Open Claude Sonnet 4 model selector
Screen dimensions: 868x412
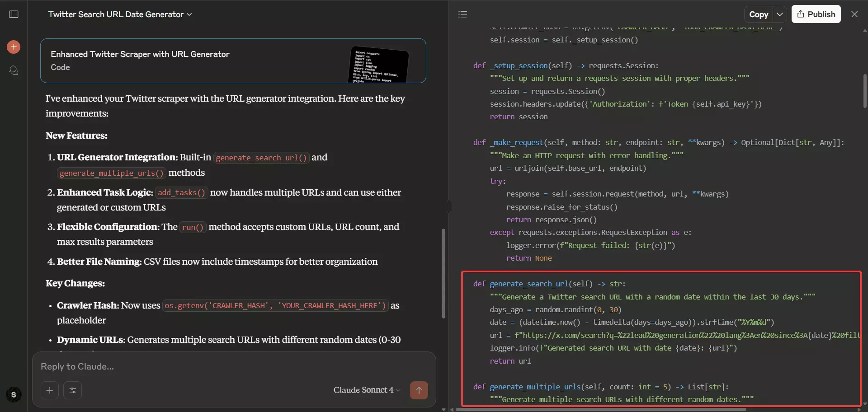[367, 390]
